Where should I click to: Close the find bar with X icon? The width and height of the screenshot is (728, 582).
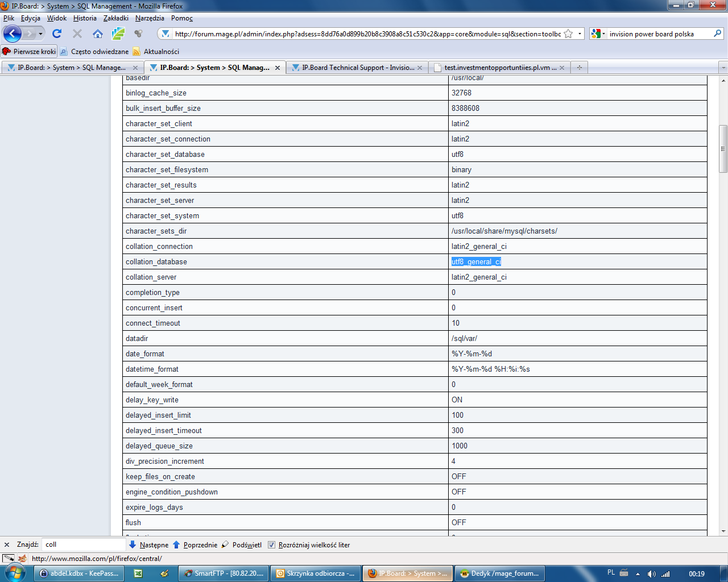pyautogui.click(x=7, y=544)
